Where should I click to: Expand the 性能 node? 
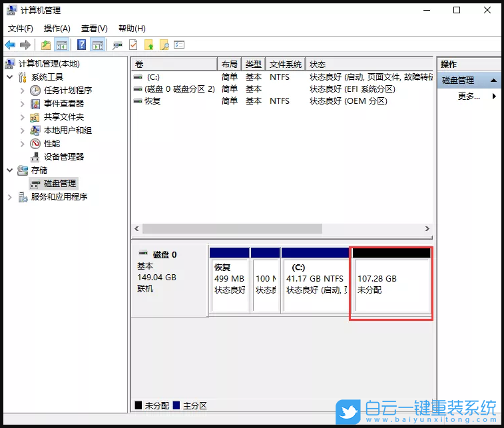[22, 144]
